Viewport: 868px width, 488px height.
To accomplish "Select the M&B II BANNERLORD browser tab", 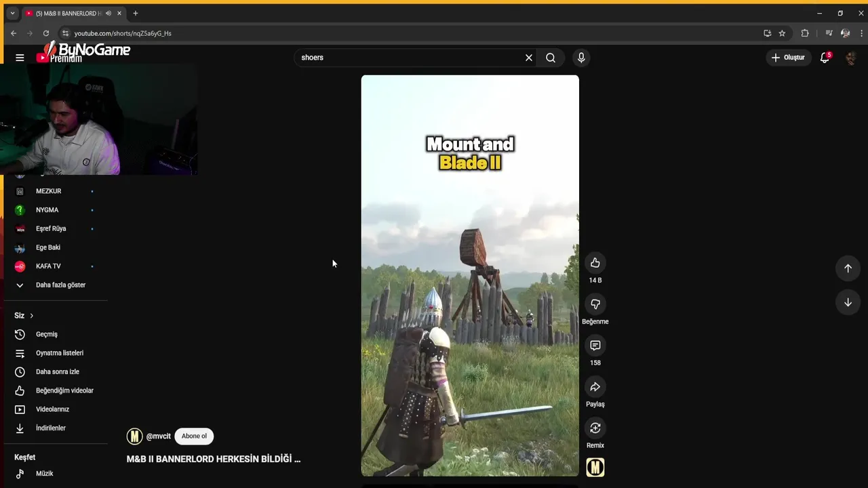I will tap(68, 14).
